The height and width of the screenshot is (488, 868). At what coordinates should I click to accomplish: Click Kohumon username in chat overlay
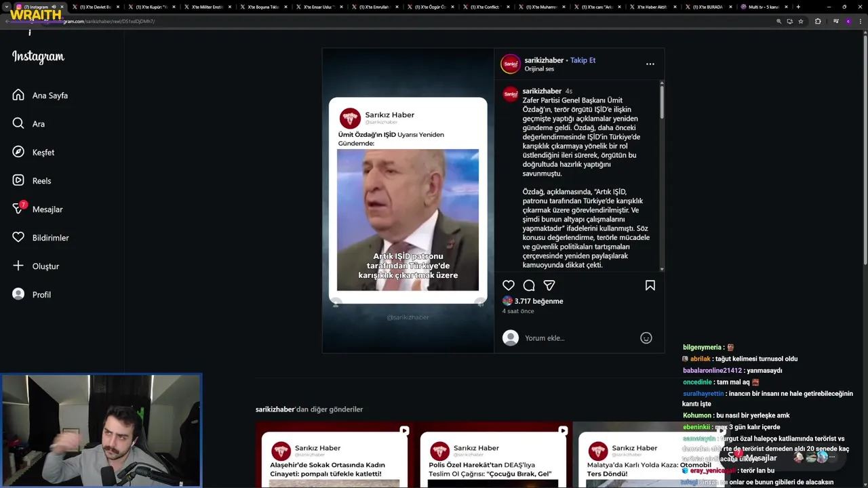pyautogui.click(x=697, y=415)
